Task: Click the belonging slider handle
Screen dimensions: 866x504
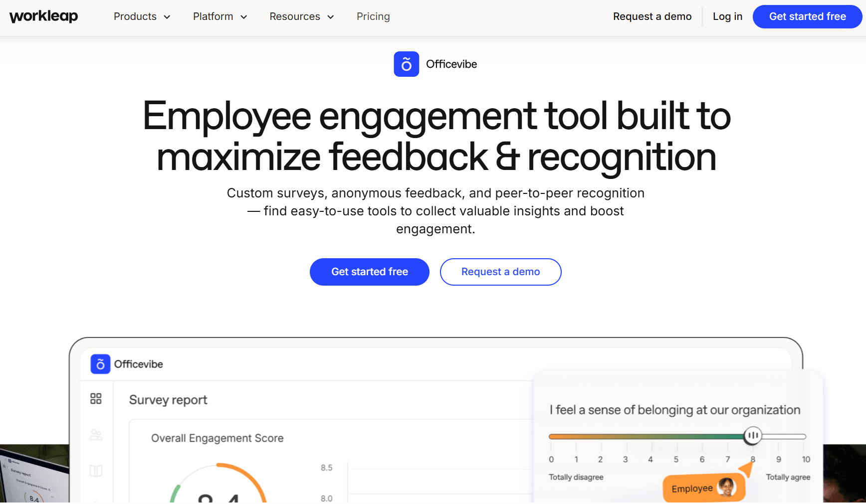Action: pyautogui.click(x=753, y=436)
